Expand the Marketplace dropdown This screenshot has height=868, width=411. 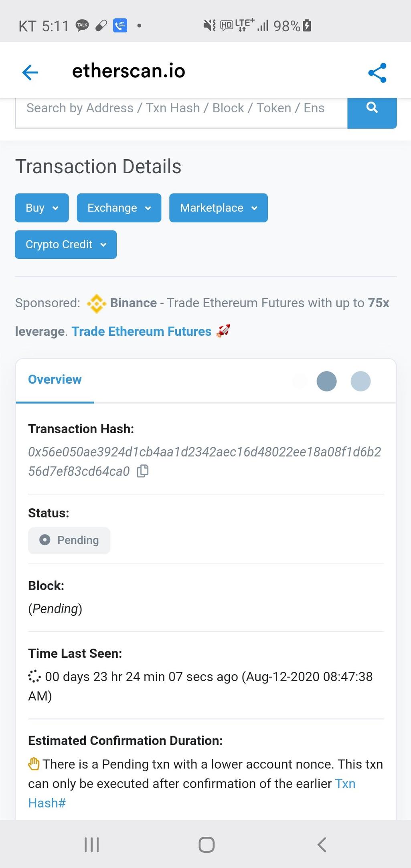[x=219, y=208]
